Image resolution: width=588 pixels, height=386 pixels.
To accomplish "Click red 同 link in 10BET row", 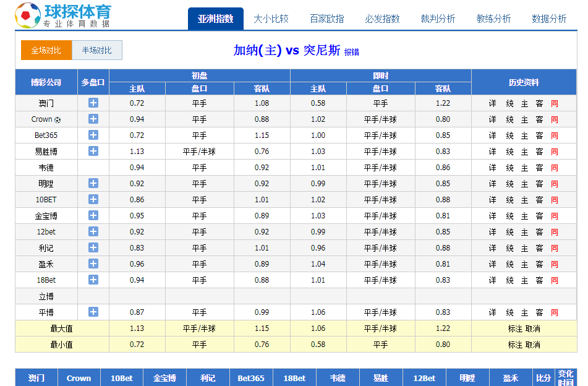I will point(555,200).
